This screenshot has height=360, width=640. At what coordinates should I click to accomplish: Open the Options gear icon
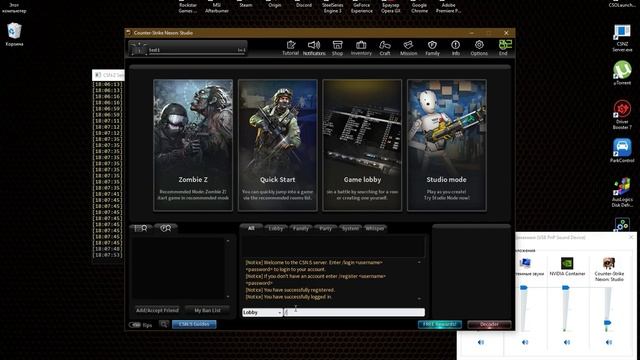click(479, 48)
